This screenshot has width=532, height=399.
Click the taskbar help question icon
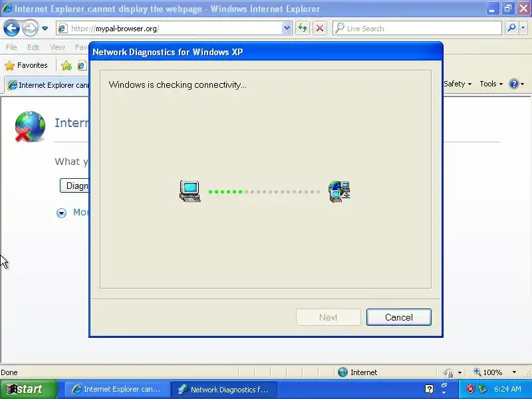pyautogui.click(x=429, y=389)
